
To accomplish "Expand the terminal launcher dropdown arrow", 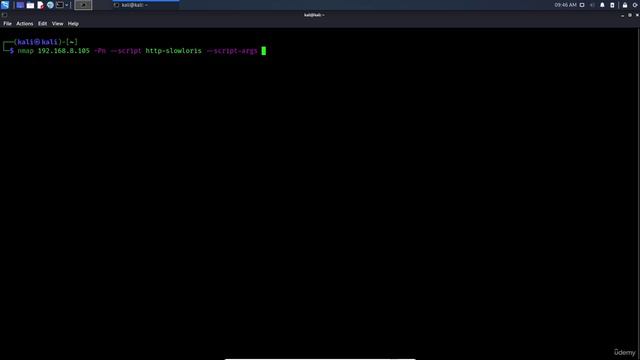I will click(x=67, y=5).
